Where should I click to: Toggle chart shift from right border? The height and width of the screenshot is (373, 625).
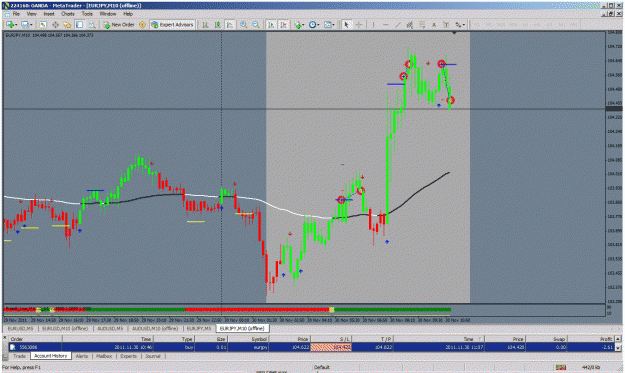pos(283,25)
